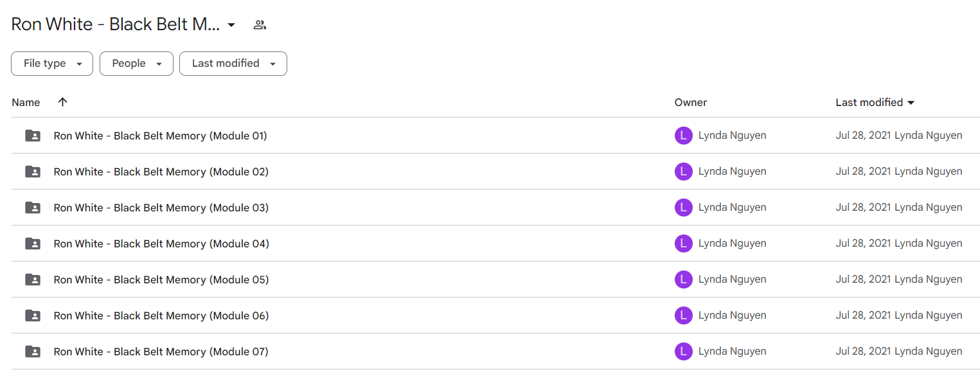Click the Owner column header
Screen dimensions: 980x390
point(691,102)
